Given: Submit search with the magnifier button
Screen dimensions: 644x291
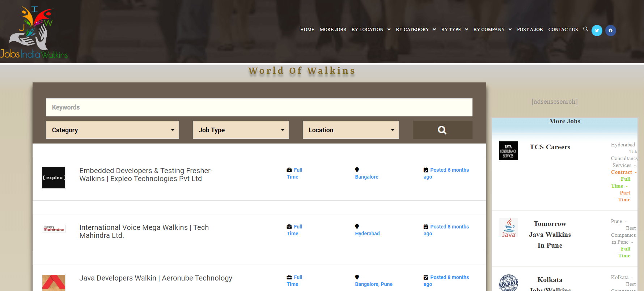Looking at the screenshot, I should point(442,130).
